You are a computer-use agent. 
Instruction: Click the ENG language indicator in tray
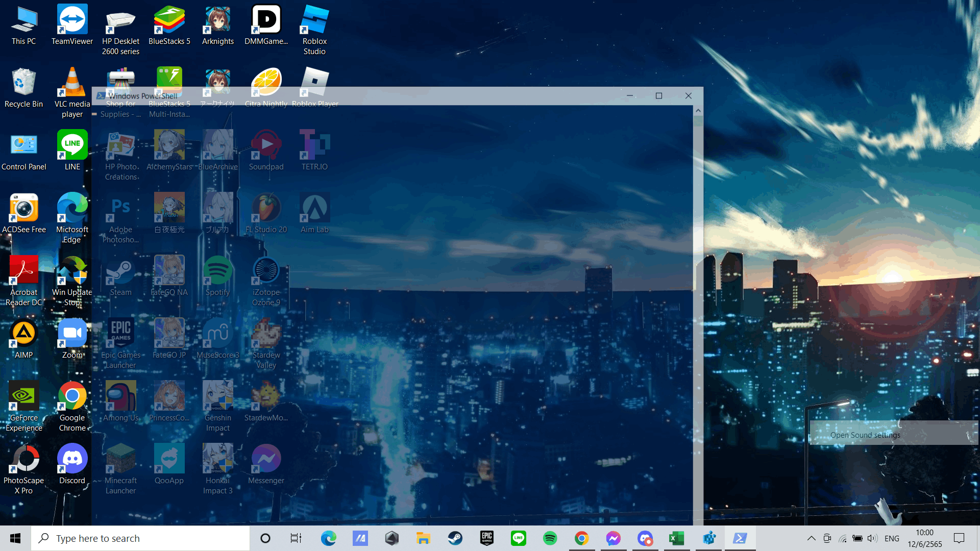(x=892, y=538)
